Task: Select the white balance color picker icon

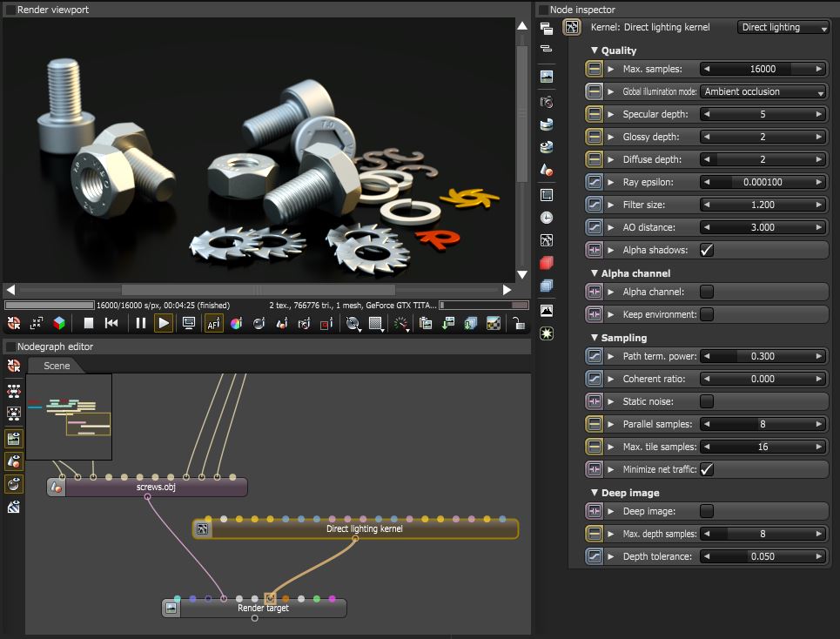Action: click(236, 323)
